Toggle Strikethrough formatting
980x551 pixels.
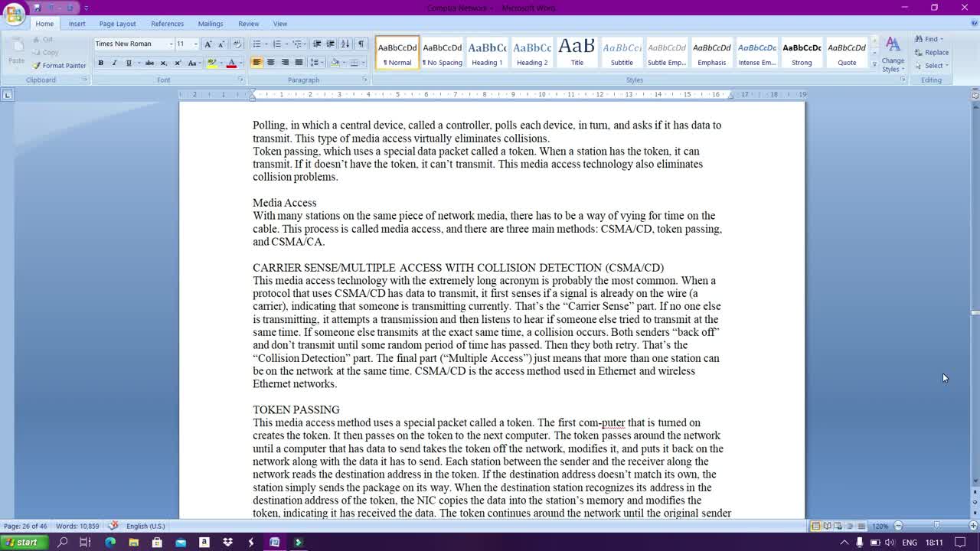(149, 63)
